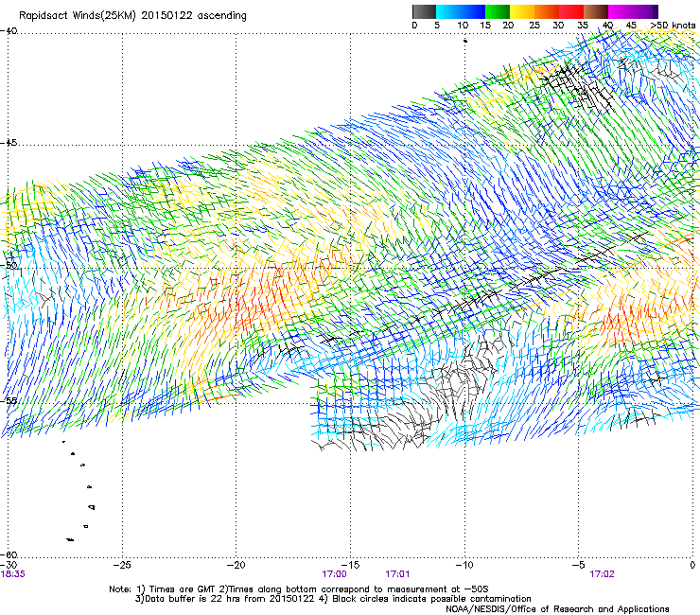Click the '-60' latitude axis label
Viewport: 700px width, 615px height.
tap(9, 554)
